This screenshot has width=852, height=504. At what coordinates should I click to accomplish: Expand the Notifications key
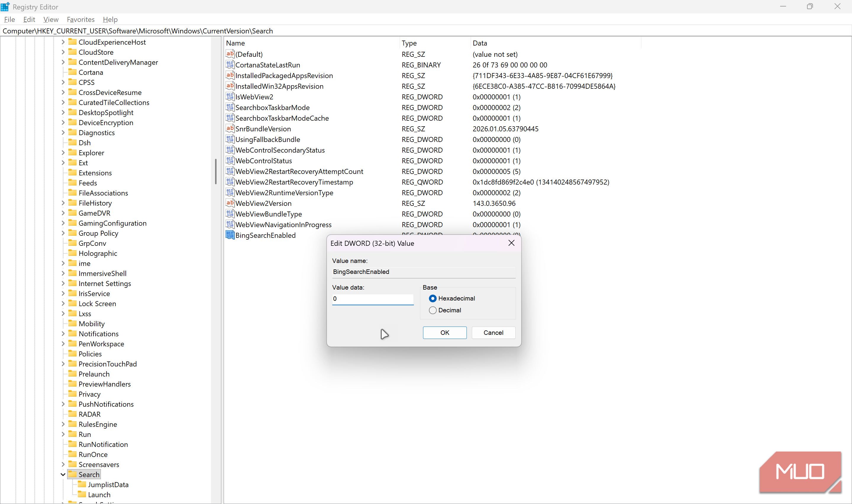coord(63,334)
